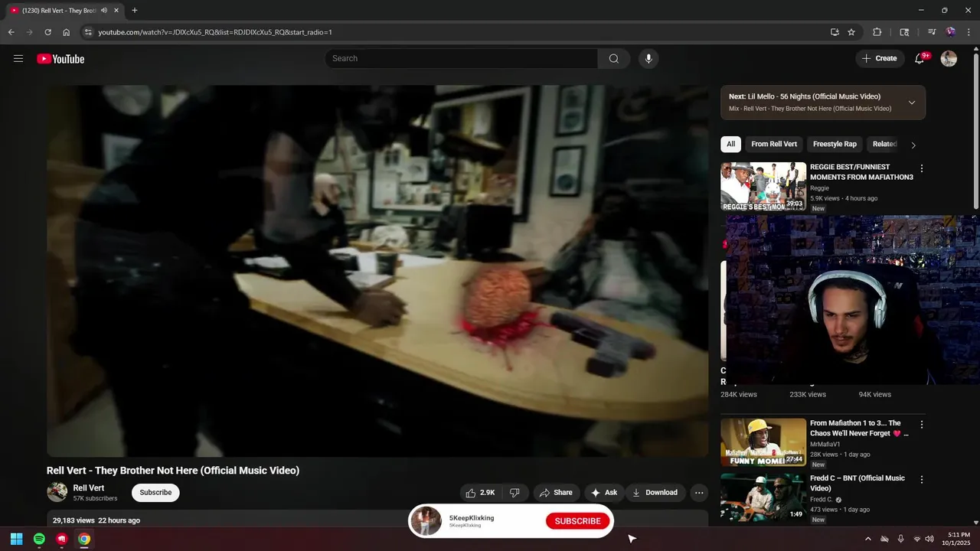Download the video
Viewport: 980px width, 551px height.
click(655, 493)
